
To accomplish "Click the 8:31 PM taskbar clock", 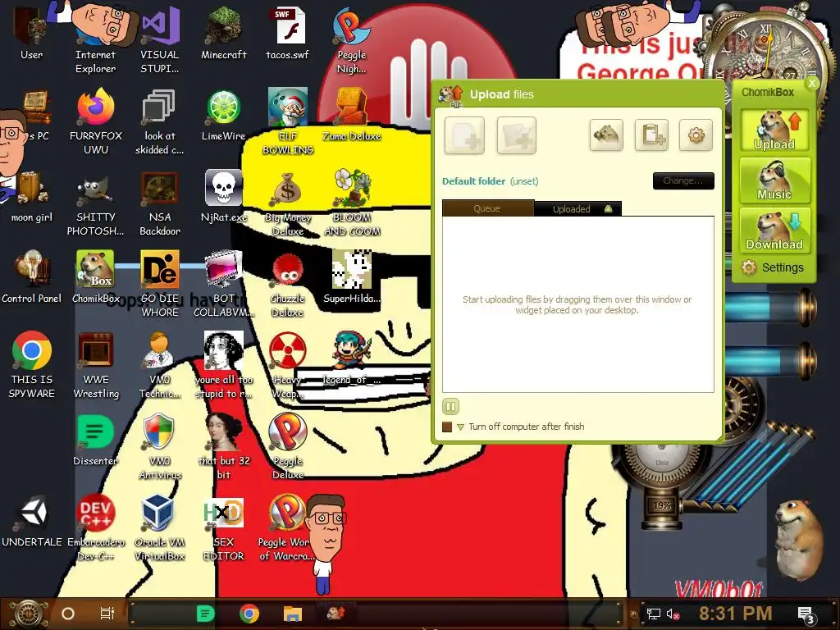I will tap(735, 614).
